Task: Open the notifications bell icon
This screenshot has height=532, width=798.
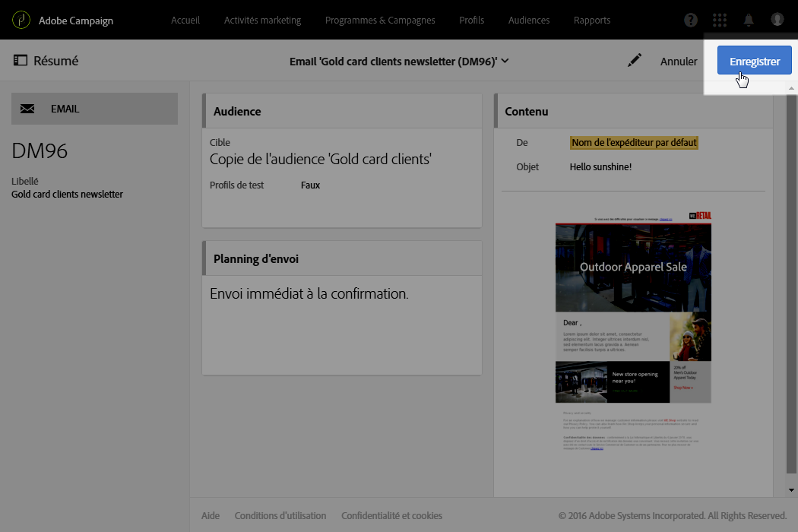Action: tap(749, 20)
